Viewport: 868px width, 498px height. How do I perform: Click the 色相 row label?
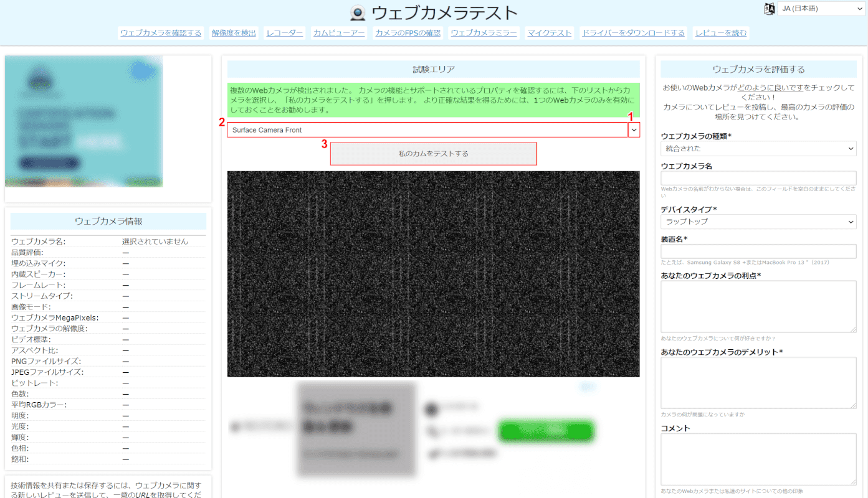coord(20,448)
